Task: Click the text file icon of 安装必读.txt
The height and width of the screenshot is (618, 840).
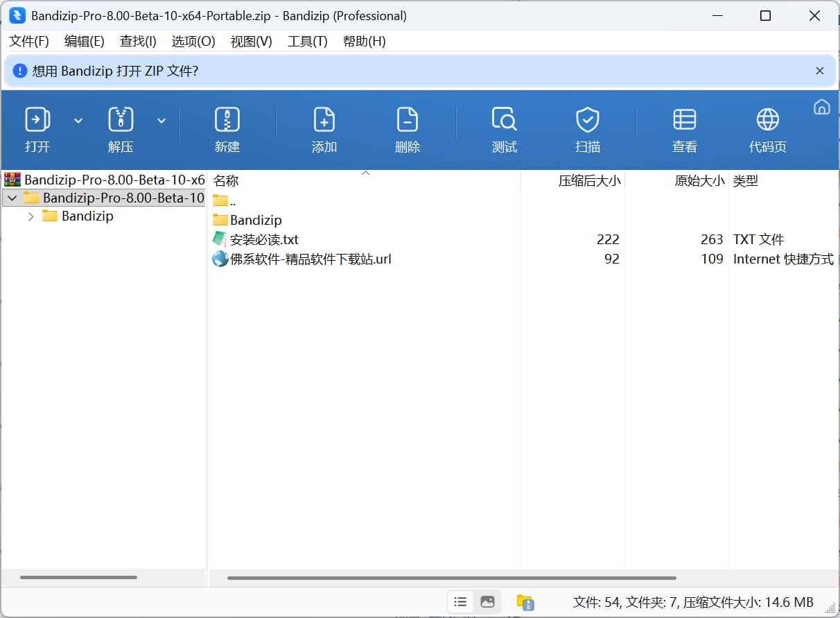Action: click(x=220, y=239)
